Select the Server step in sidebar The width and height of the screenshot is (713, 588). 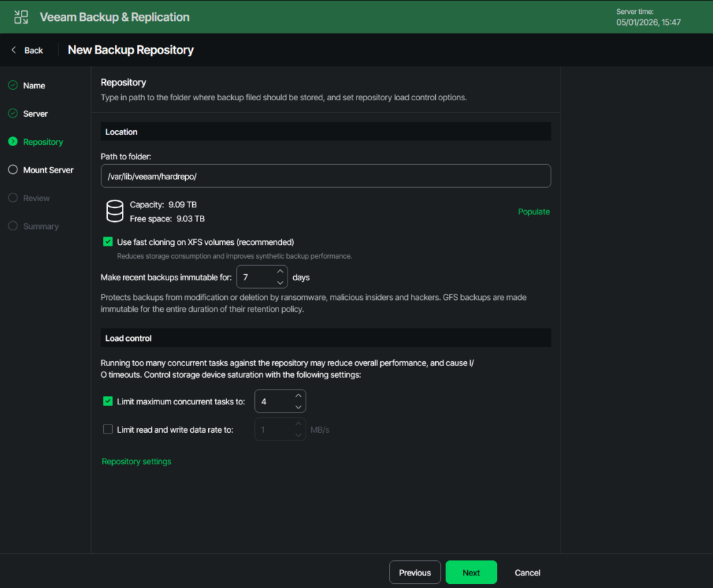(36, 113)
